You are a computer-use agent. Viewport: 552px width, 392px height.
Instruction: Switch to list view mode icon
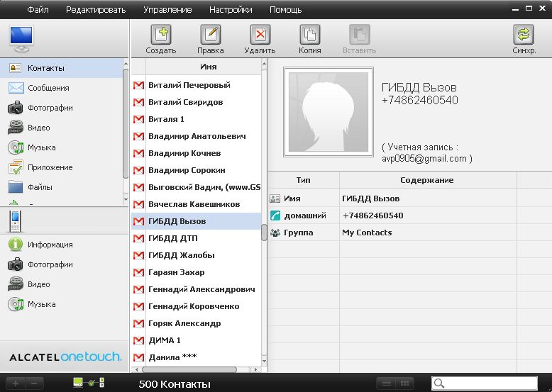pos(386,383)
